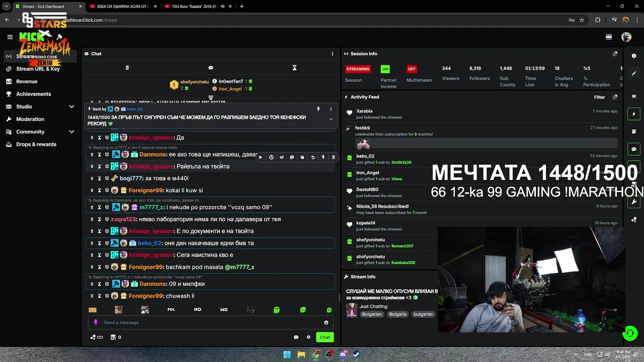Click the pencil edit icon in right toolbar
The image size is (644, 362).
pyautogui.click(x=634, y=73)
